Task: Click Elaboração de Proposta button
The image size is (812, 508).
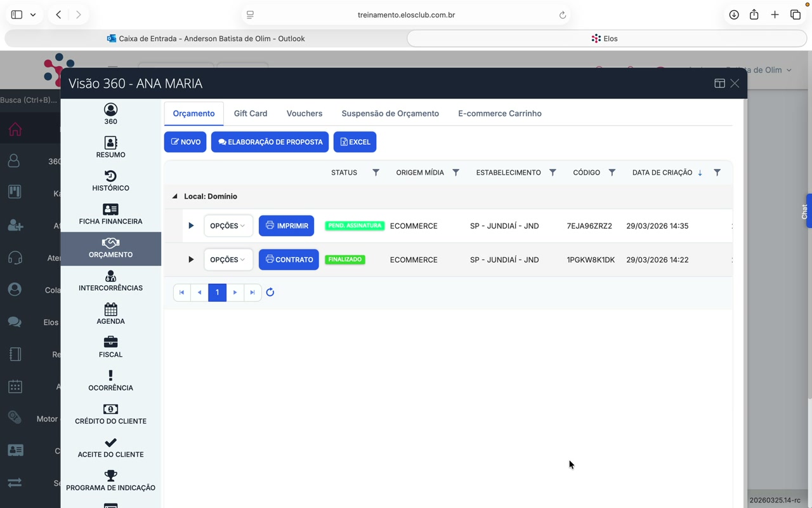Action: 270,142
